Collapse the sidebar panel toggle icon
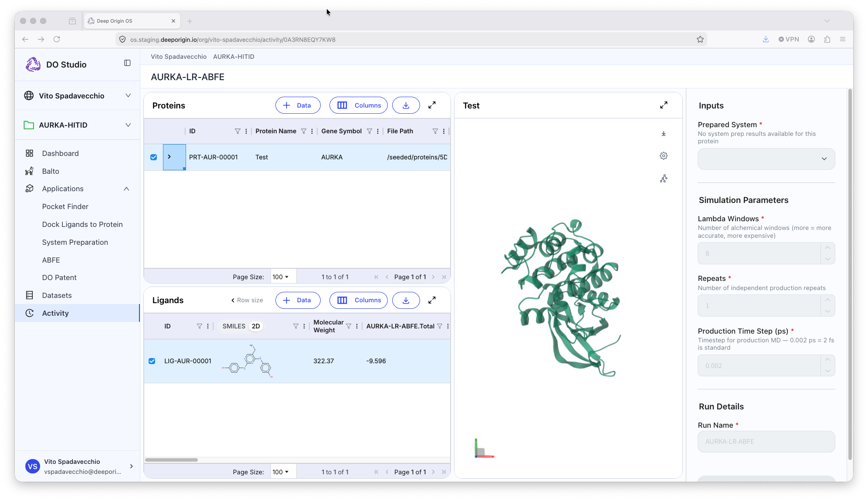 click(127, 63)
